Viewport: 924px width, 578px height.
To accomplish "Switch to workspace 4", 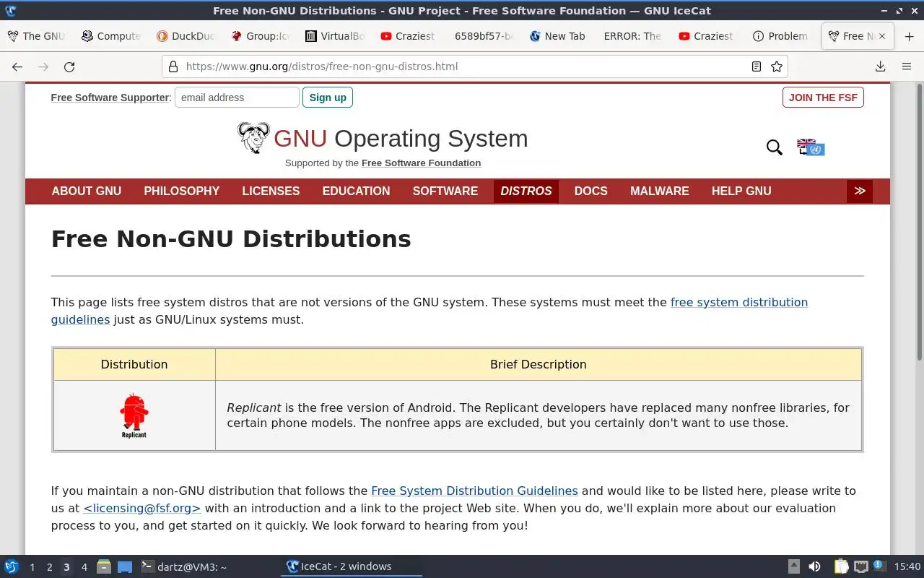I will click(x=84, y=567).
